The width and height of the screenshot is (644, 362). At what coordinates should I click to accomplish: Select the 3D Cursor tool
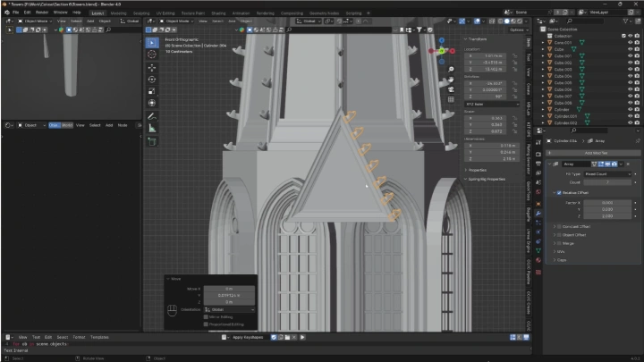tap(152, 55)
